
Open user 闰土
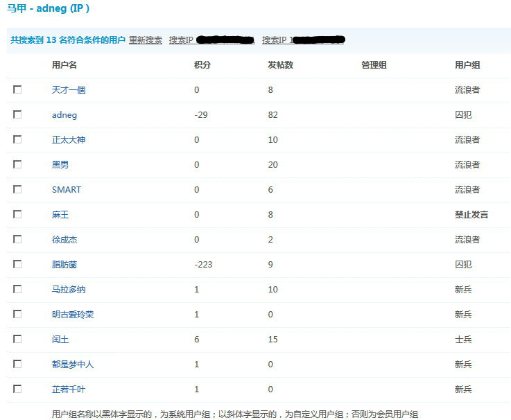tap(60, 340)
